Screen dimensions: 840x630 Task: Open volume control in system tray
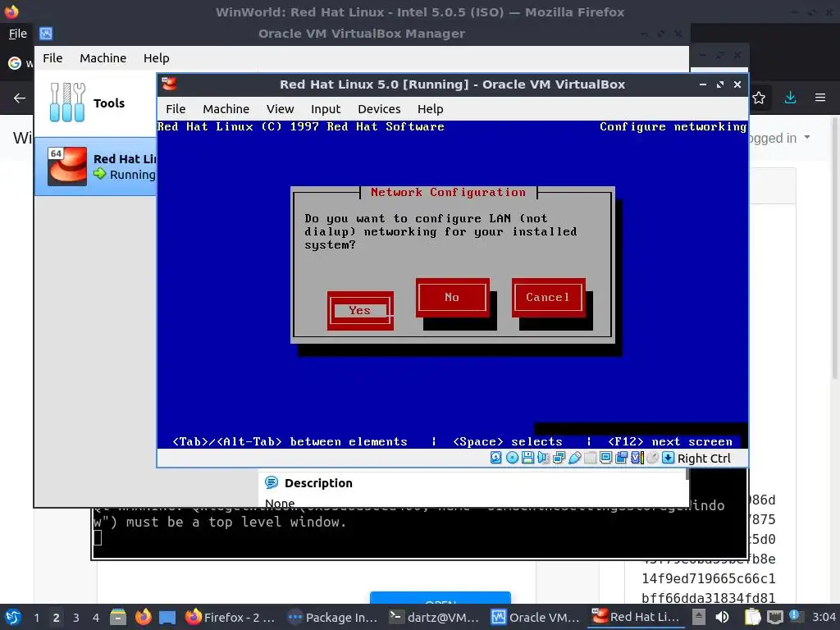click(x=722, y=617)
